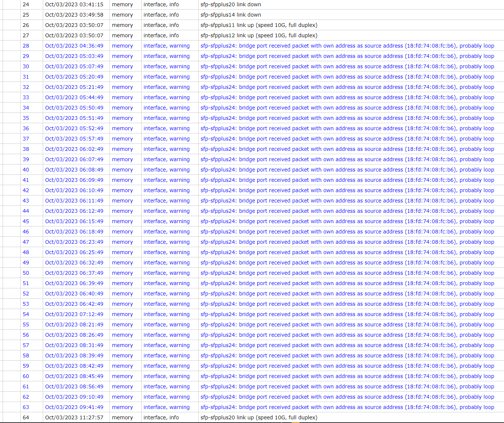Select the timestamp Oct/03/2023 05:03:49
This screenshot has width=504, height=423.
tap(74, 56)
